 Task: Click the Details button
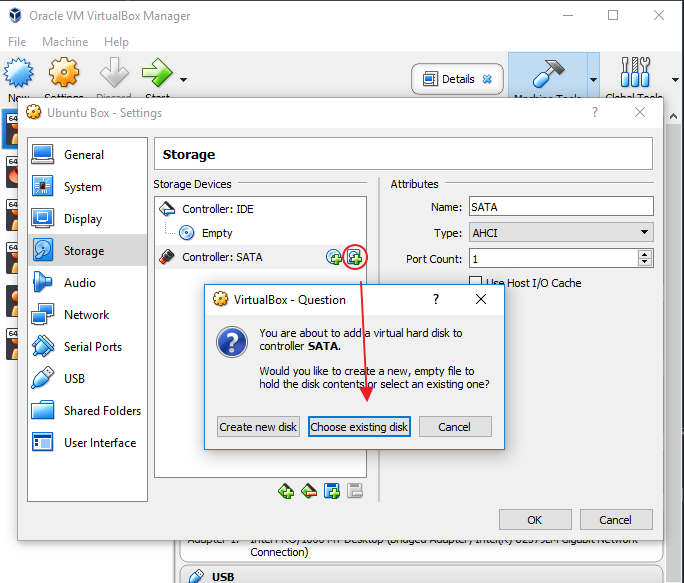click(457, 79)
